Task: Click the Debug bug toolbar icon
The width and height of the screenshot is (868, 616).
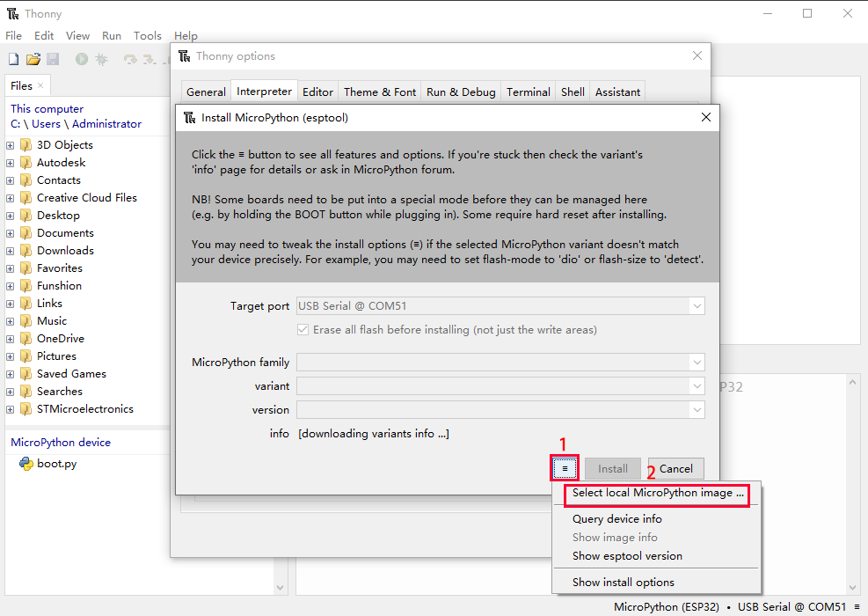Action: click(x=101, y=59)
